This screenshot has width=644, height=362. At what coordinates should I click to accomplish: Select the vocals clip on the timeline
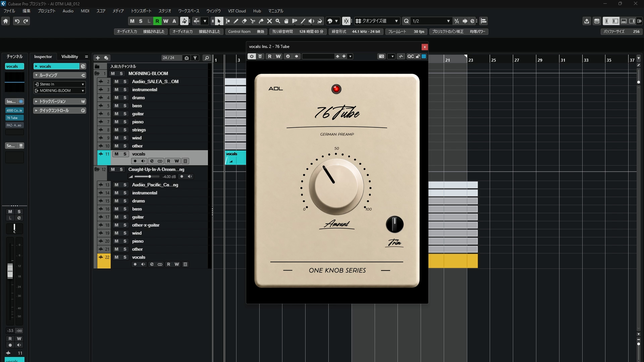235,158
